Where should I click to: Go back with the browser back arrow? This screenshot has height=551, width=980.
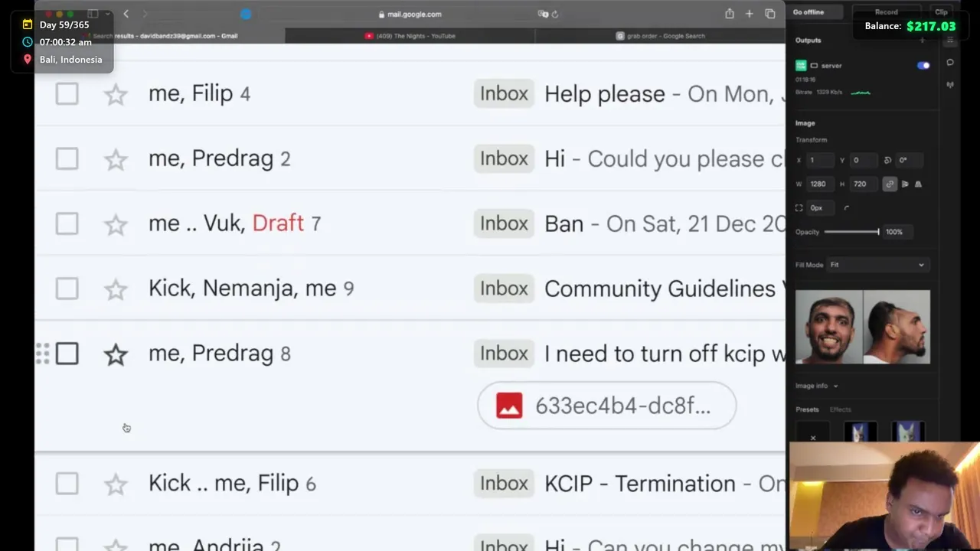tap(126, 14)
